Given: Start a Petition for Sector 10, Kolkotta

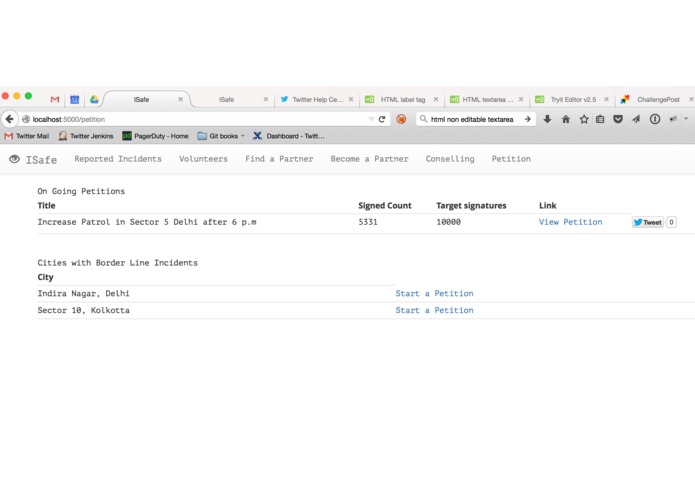Looking at the screenshot, I should [434, 310].
